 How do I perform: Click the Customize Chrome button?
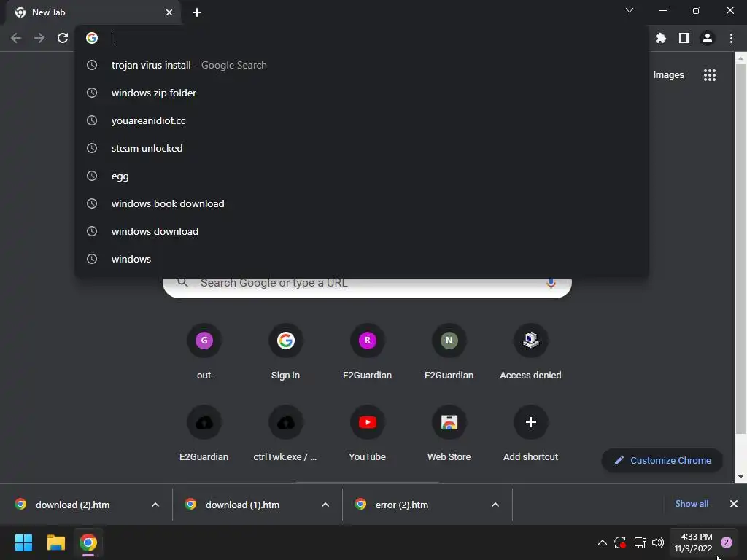(x=662, y=461)
